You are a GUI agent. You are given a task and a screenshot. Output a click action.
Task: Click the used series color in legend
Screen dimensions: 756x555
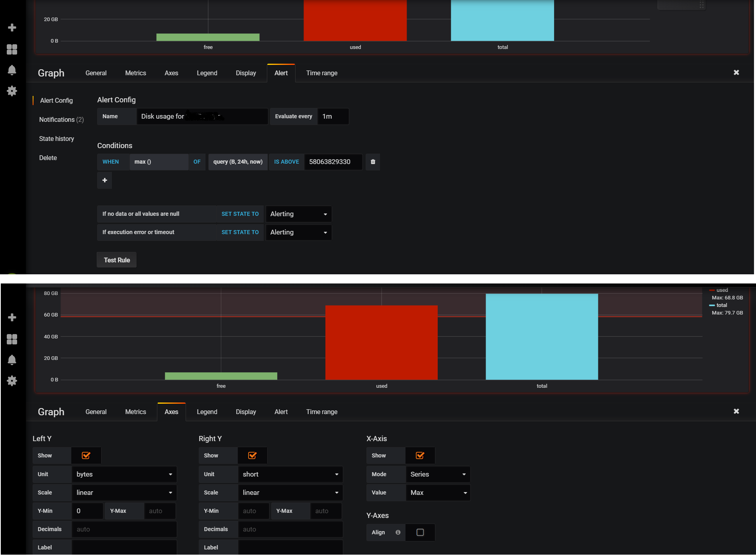(x=712, y=290)
